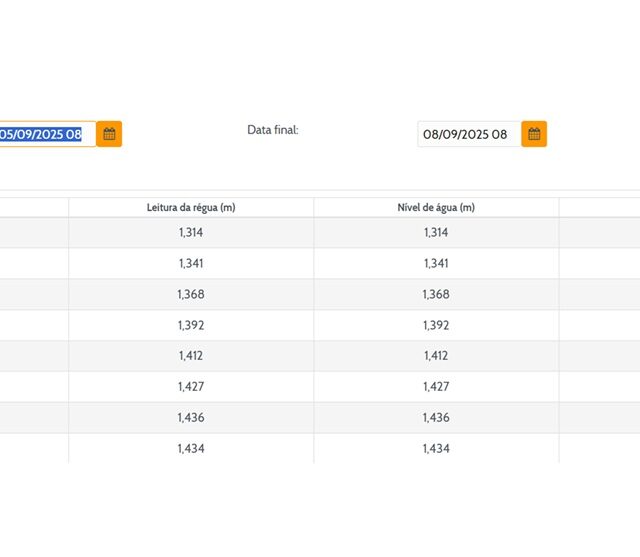Click 1,412 under Leitura da régua
The width and height of the screenshot is (640, 557).
(191, 356)
